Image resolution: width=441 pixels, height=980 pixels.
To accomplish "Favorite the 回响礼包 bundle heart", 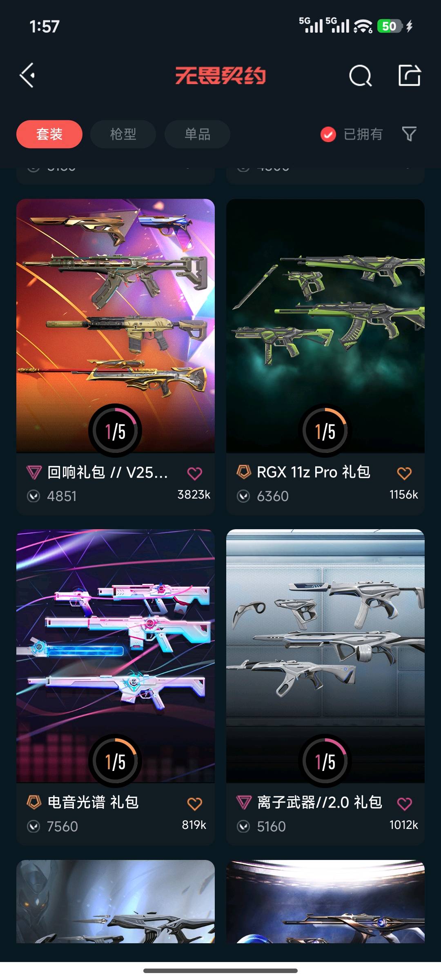I will (x=194, y=473).
